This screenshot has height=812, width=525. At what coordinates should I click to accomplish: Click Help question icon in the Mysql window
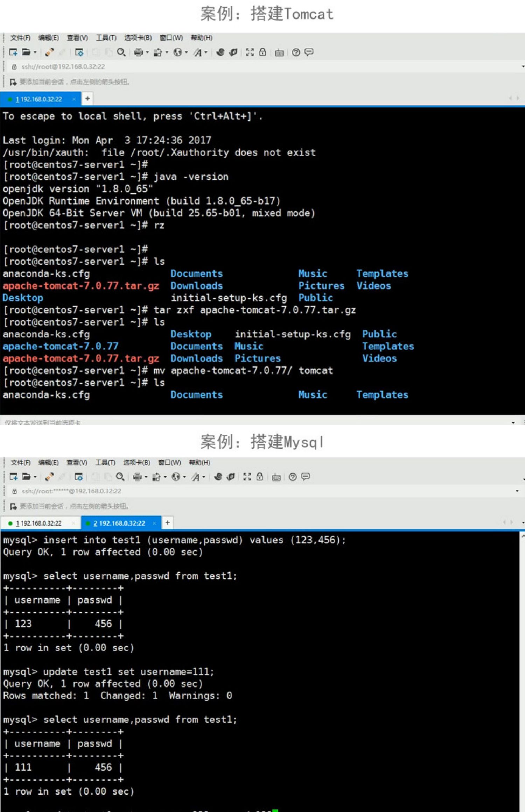tap(293, 477)
